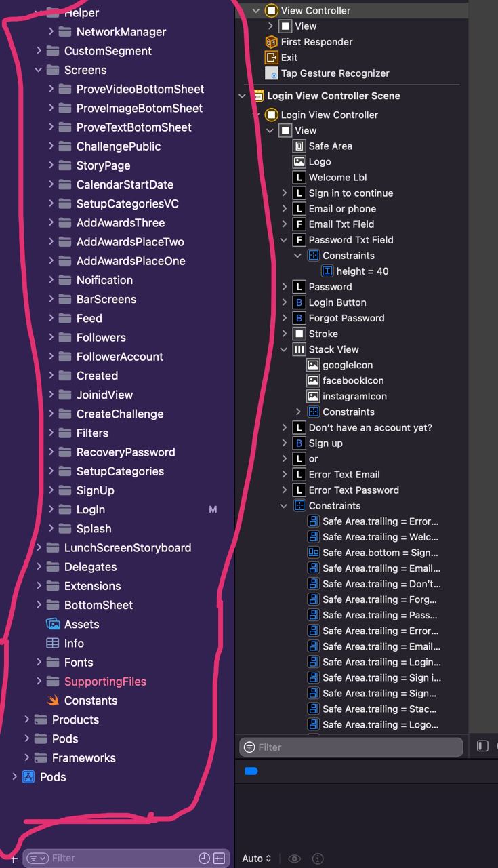Select the Frameworks group
Viewport: 498px width, 868px height.
point(84,758)
